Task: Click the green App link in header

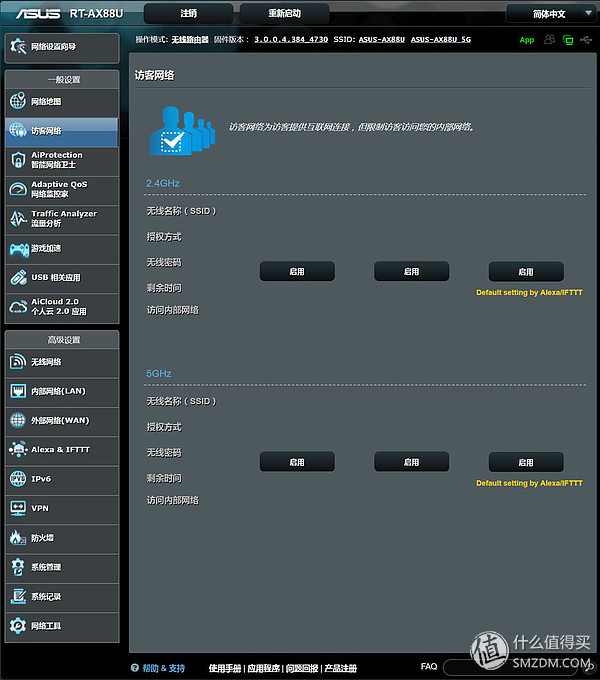Action: [x=527, y=40]
